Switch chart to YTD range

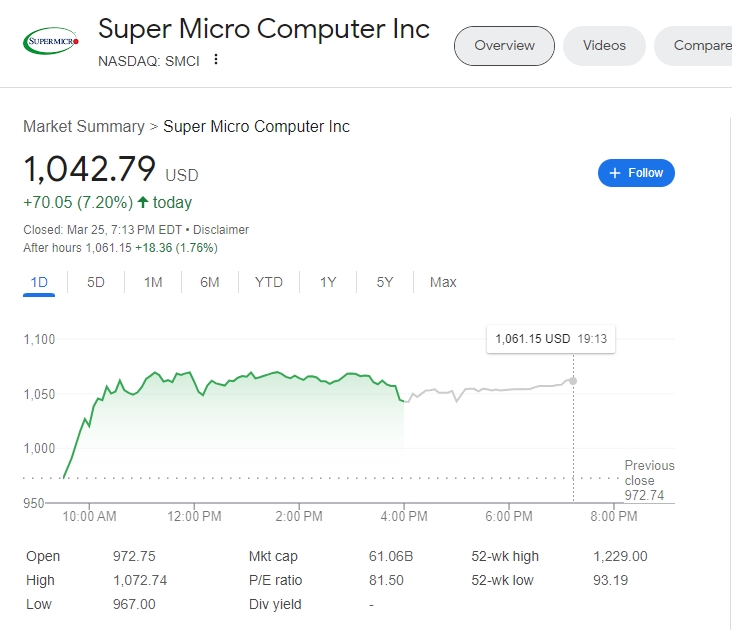(x=269, y=282)
